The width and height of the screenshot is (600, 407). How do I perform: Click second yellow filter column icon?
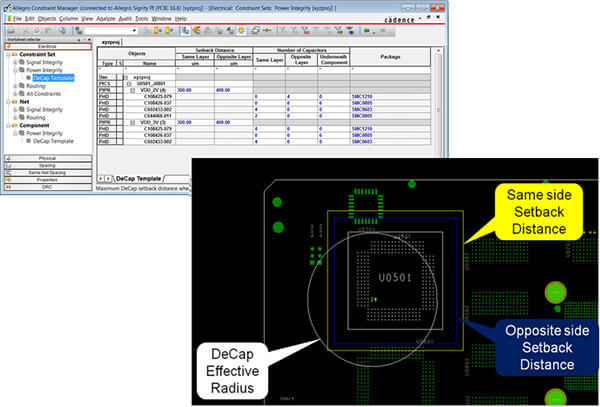[x=169, y=31]
